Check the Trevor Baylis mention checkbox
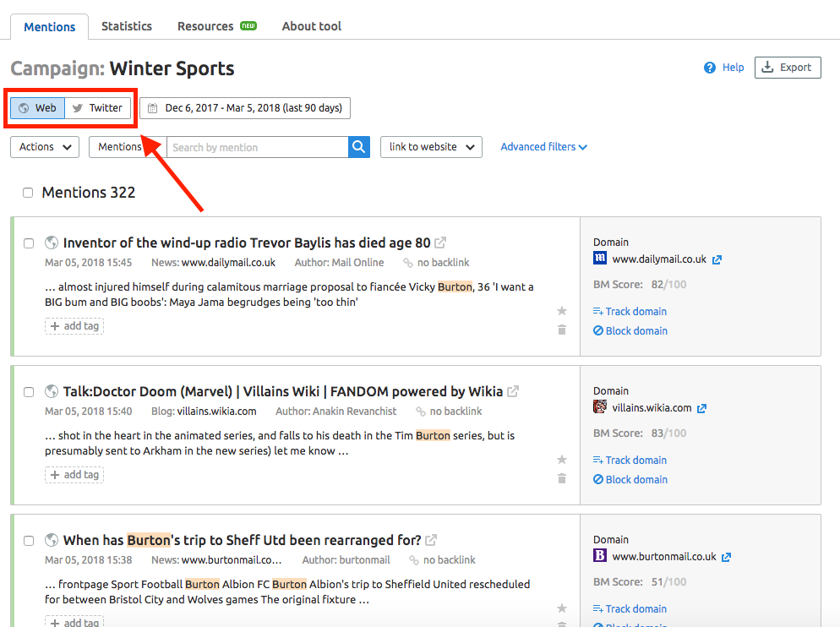 coord(29,243)
